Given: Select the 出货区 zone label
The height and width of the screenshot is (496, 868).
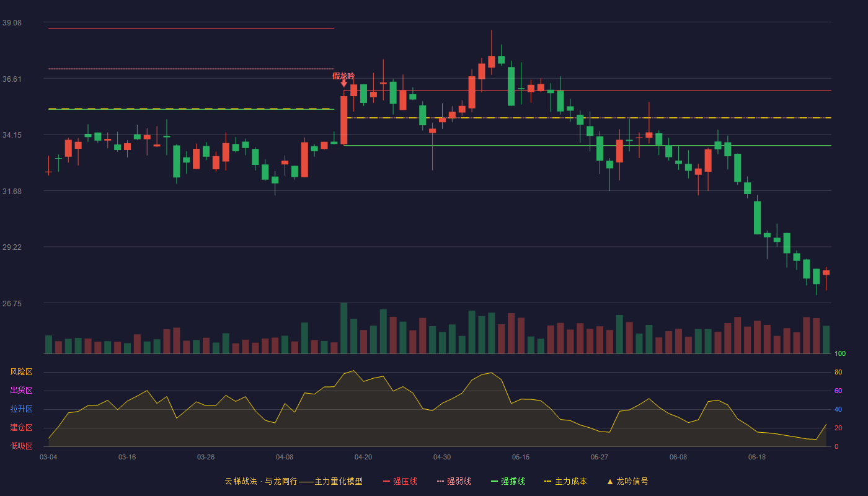Looking at the screenshot, I should [x=21, y=391].
